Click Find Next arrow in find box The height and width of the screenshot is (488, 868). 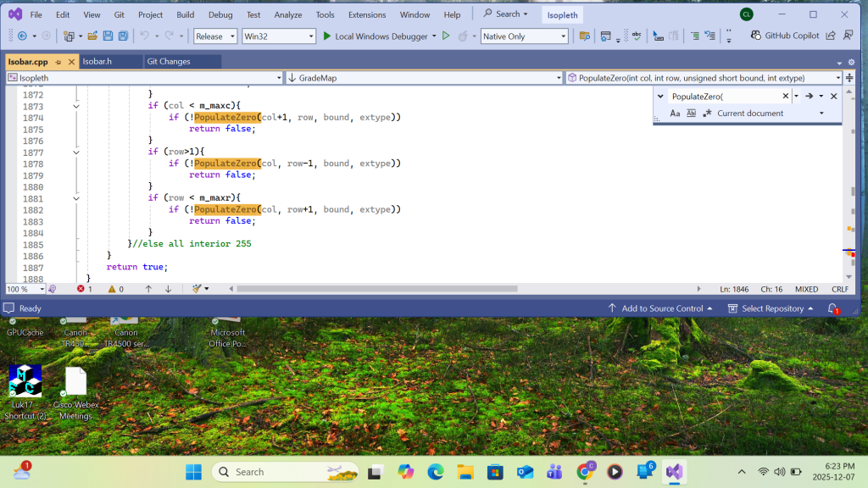tap(810, 97)
